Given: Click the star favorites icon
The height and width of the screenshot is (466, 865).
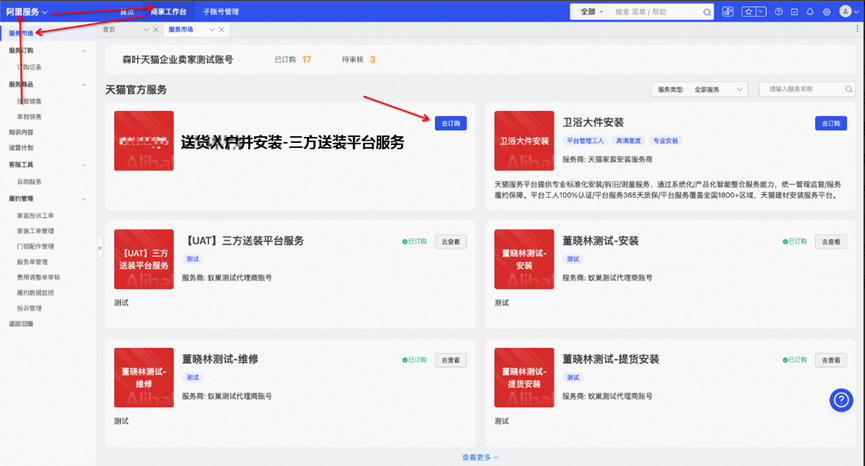Looking at the screenshot, I should tap(749, 12).
